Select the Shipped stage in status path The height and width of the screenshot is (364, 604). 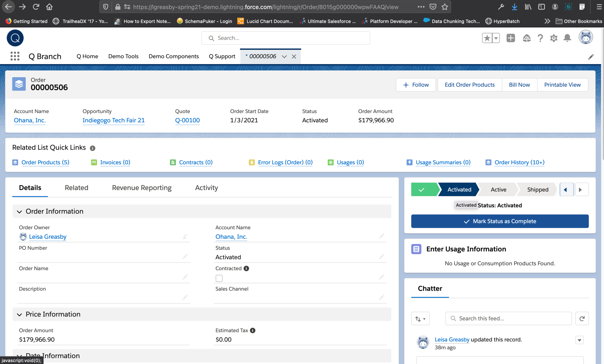pos(537,190)
